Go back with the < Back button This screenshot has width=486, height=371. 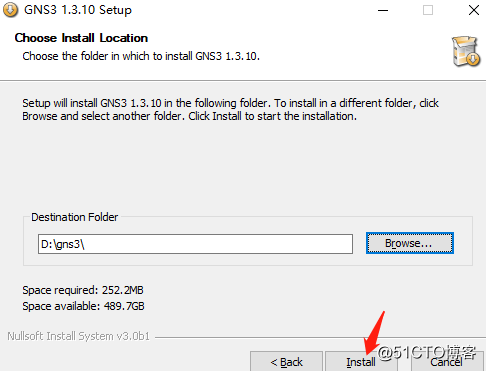(x=287, y=361)
